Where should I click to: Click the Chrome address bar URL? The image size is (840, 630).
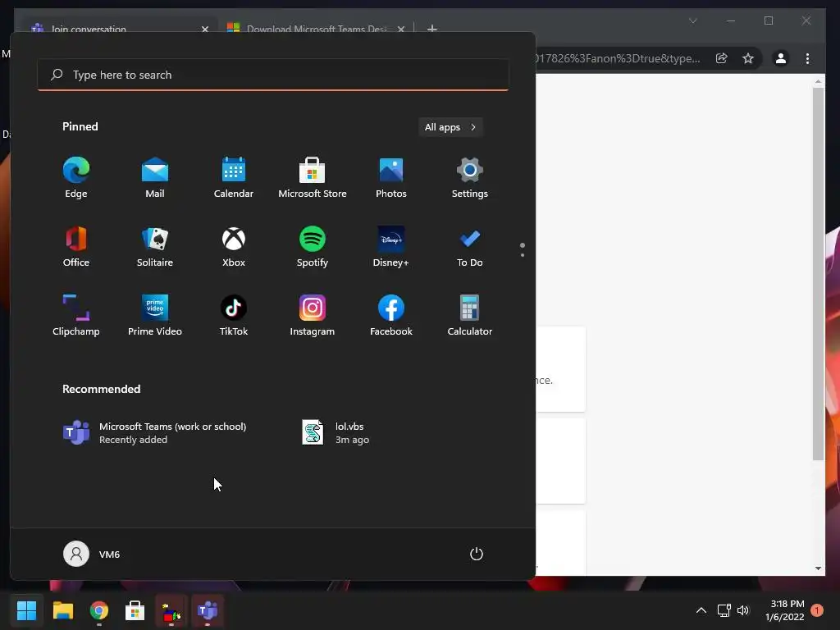point(617,58)
